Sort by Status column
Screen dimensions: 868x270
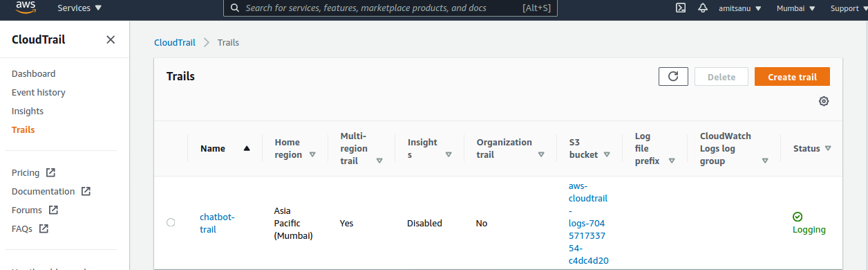tap(828, 148)
